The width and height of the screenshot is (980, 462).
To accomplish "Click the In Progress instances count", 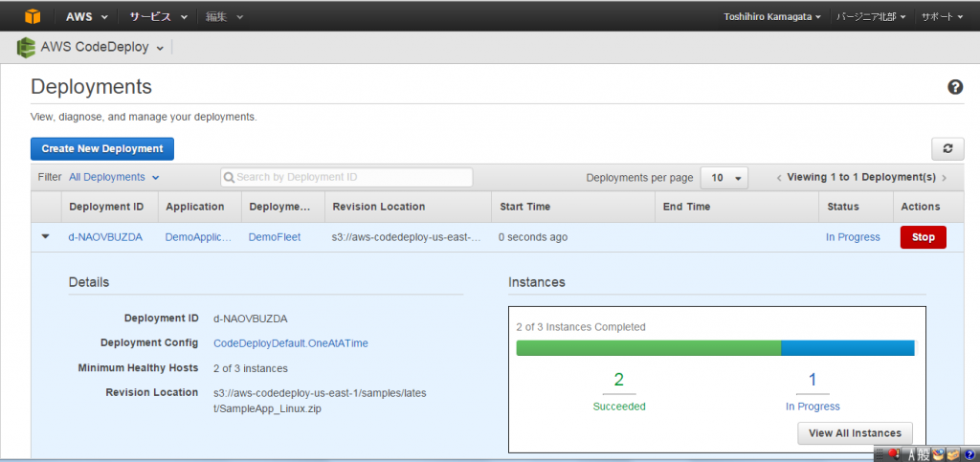I will tap(813, 380).
